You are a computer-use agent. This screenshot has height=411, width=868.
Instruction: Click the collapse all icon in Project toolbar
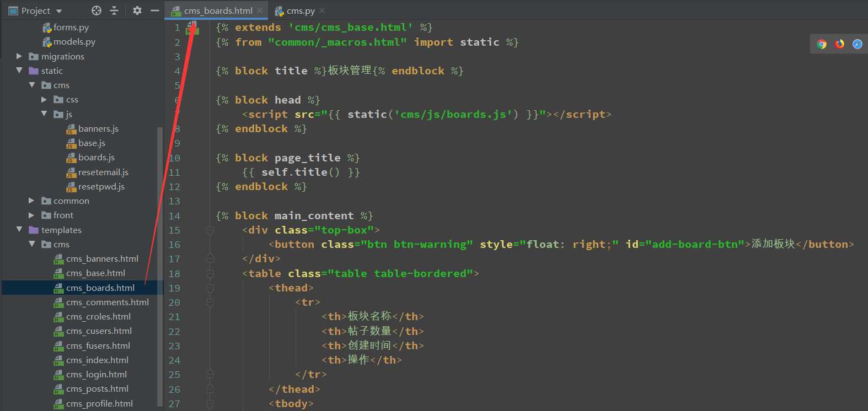(114, 10)
